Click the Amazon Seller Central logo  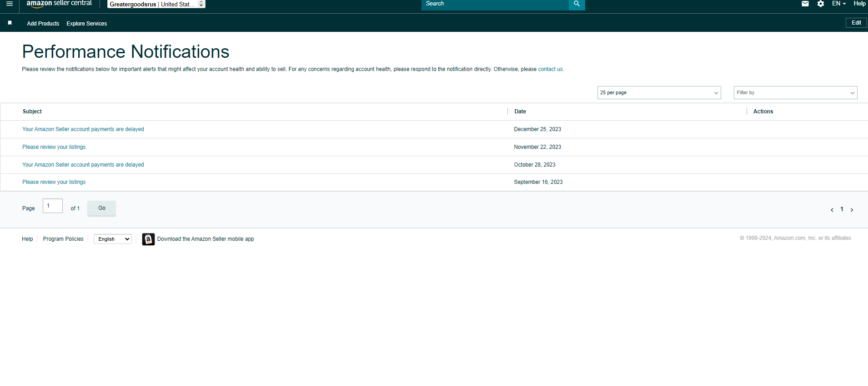pyautogui.click(x=59, y=4)
